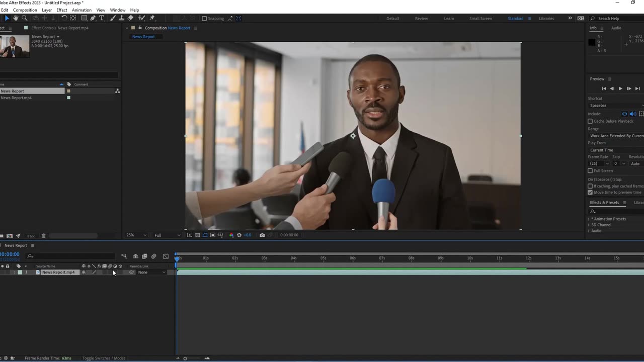Toggle include audio speaker in Preview
The image size is (644, 362).
(x=633, y=114)
